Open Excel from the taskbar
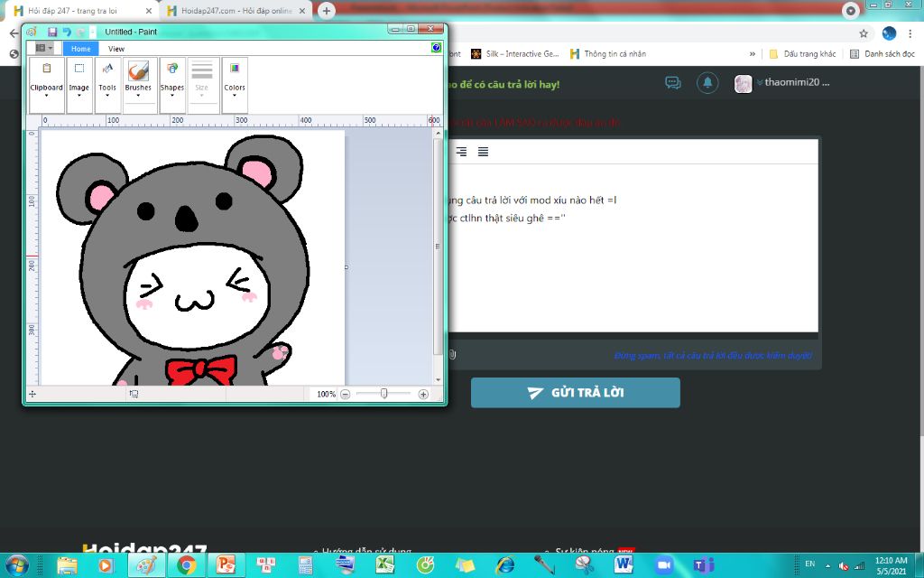 click(384, 565)
